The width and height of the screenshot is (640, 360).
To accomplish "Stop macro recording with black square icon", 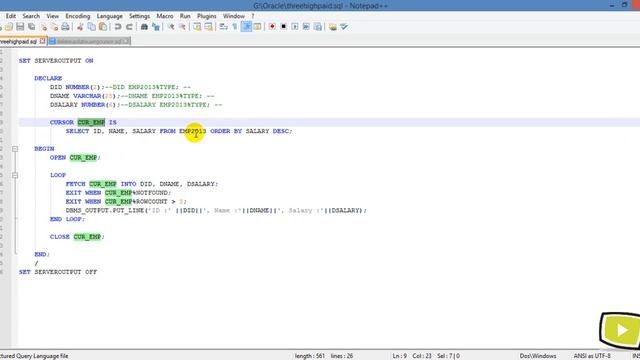I will pyautogui.click(x=283, y=27).
